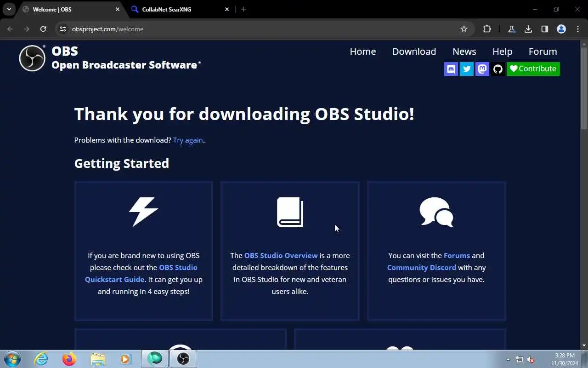Open the Chrome profile avatar
Screen dimensions: 588x368
pyautogui.click(x=561, y=29)
